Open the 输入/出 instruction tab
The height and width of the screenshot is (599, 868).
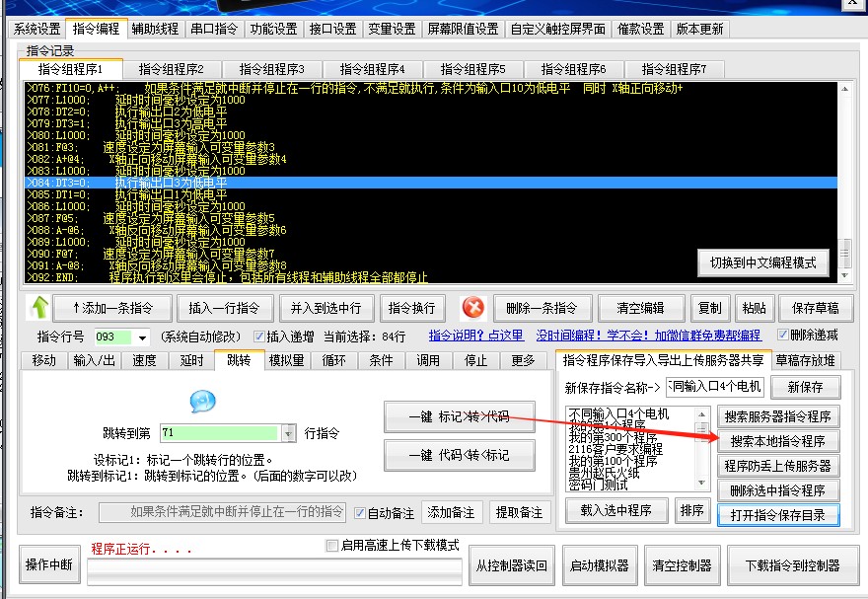click(x=94, y=361)
